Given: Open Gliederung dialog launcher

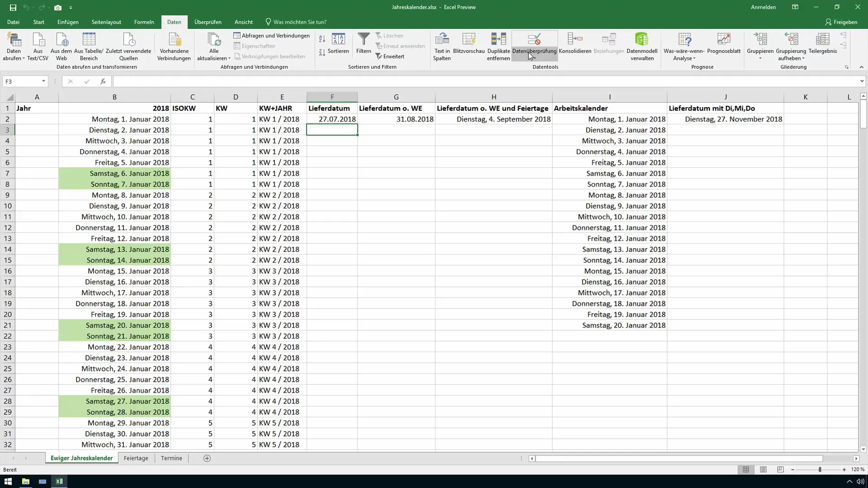Looking at the screenshot, I should pos(847,67).
